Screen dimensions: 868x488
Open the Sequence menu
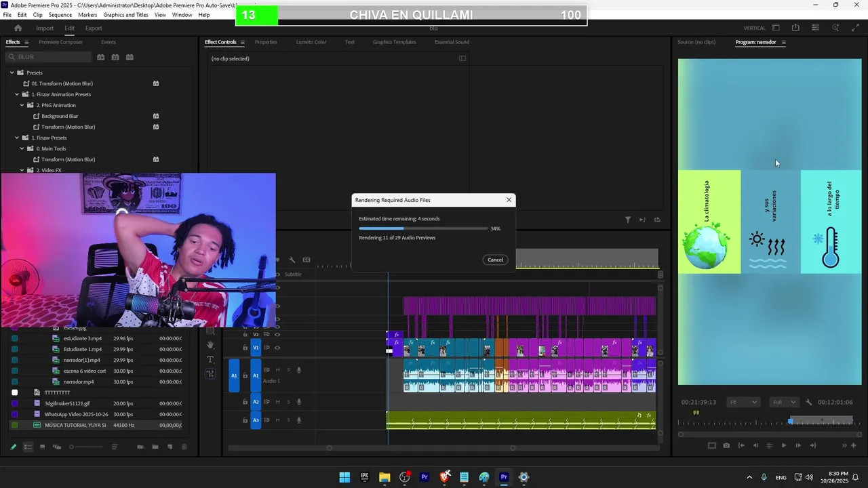[x=60, y=15]
